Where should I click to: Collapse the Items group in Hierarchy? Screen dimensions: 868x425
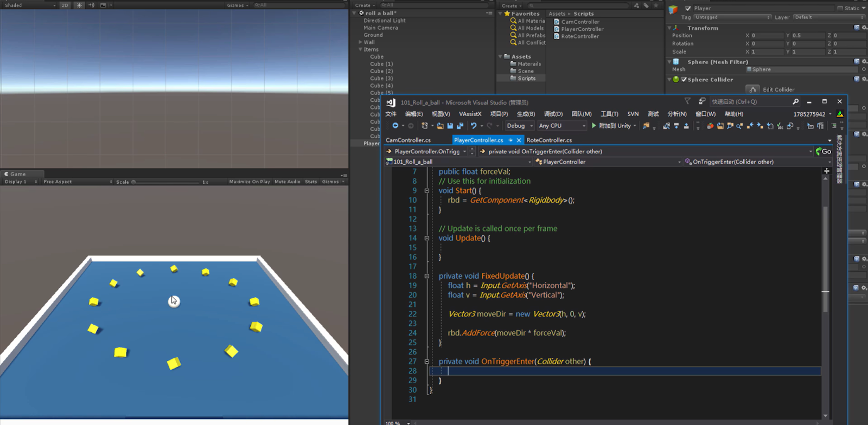(360, 49)
